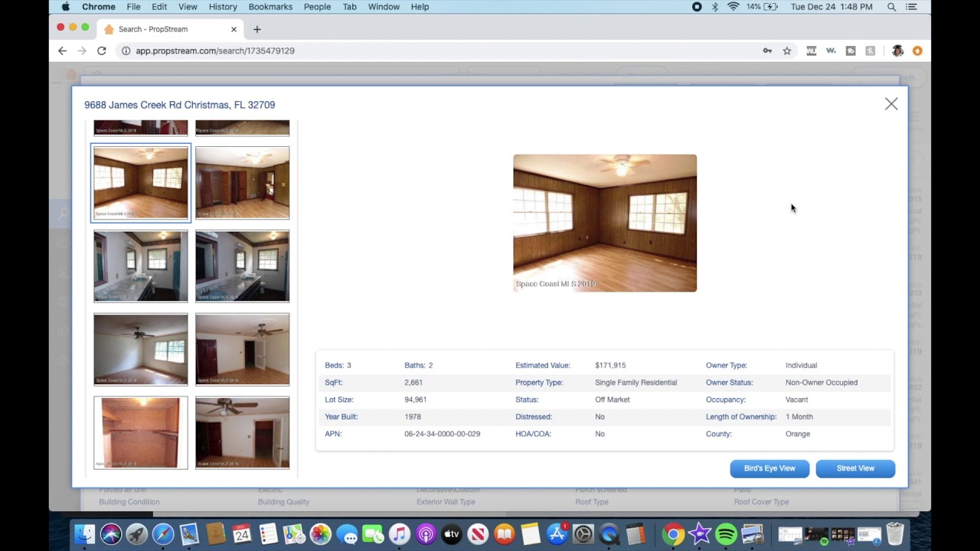Open Finder from the Dock
This screenshot has width=980, height=551.
pyautogui.click(x=85, y=533)
